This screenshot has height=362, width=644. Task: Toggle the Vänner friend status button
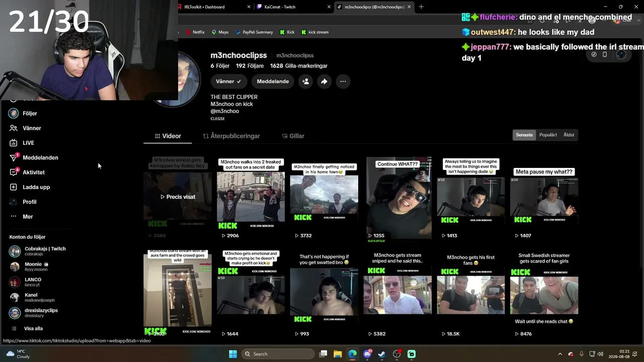[x=228, y=81]
